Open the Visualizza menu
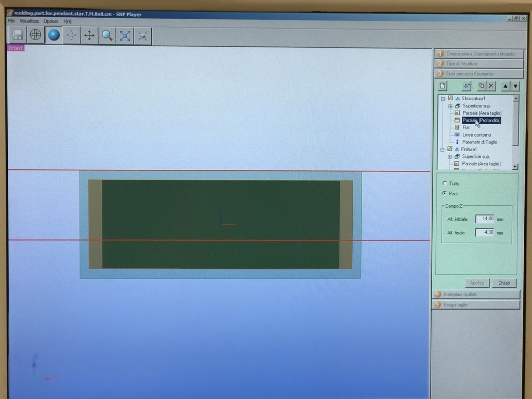 click(29, 21)
